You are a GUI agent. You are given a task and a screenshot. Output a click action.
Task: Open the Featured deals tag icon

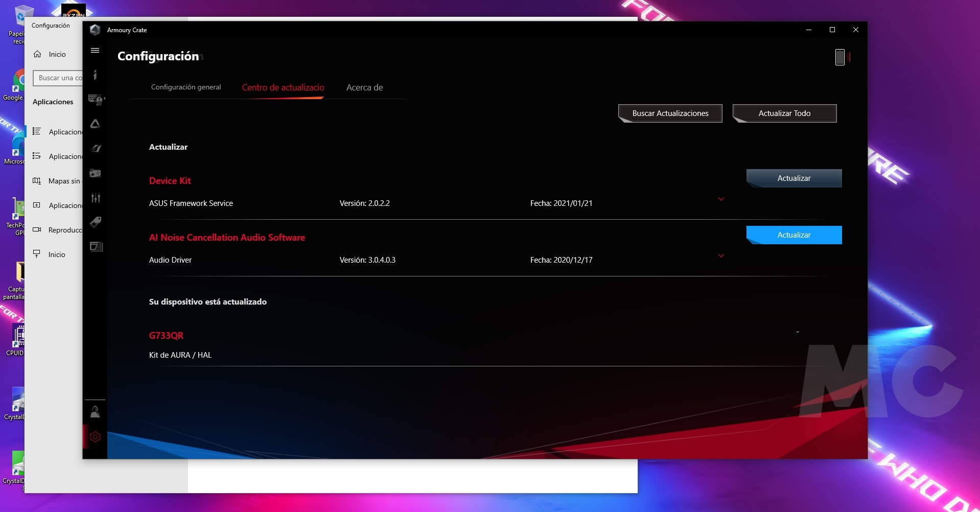(x=96, y=222)
